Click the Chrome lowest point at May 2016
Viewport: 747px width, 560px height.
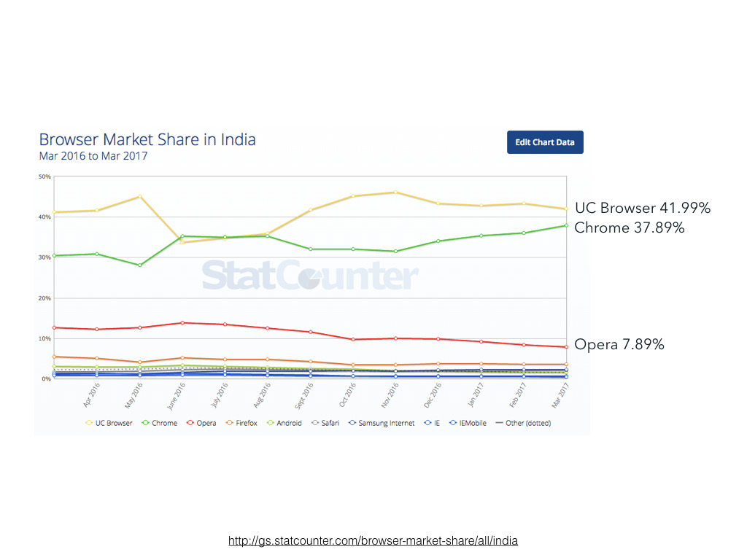click(139, 265)
